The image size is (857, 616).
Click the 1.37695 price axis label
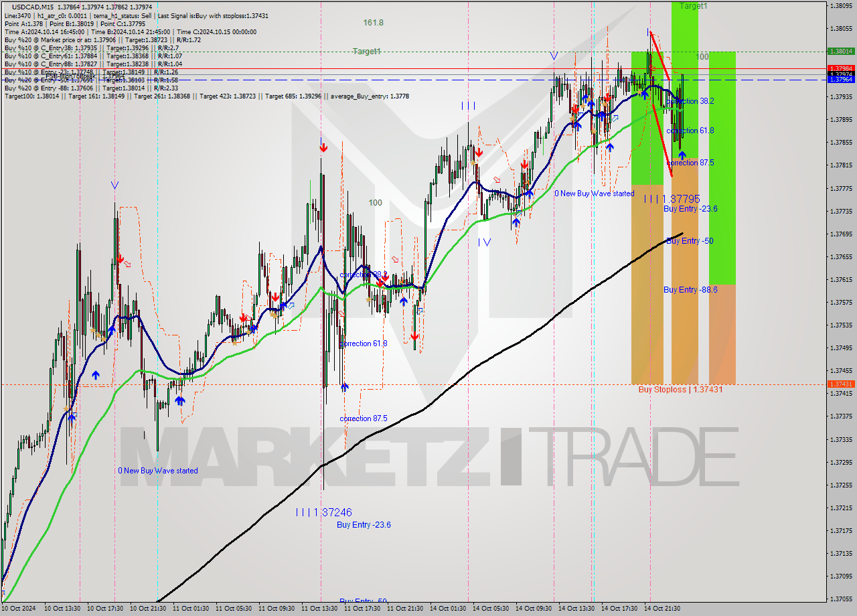[841, 234]
